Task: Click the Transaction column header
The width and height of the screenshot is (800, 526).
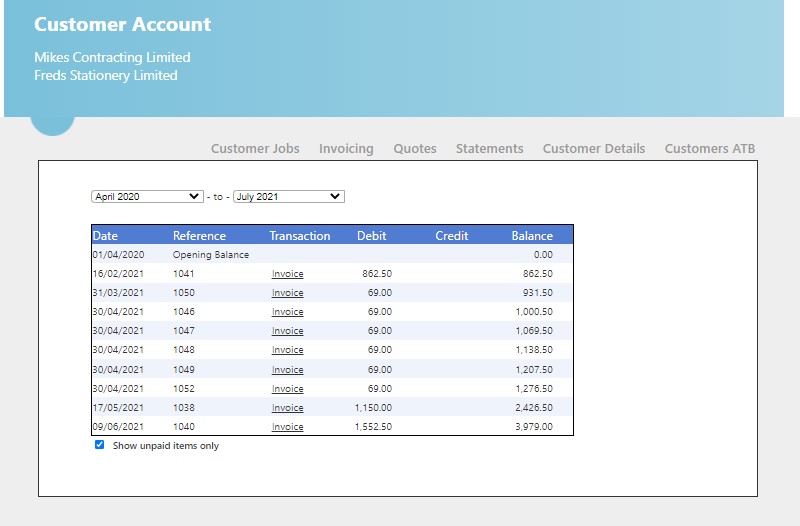Action: (299, 236)
